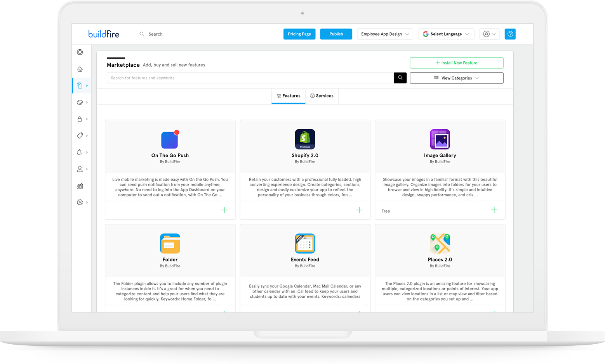Open the lifebuoy icon in sidebar
This screenshot has height=364, width=605.
[80, 52]
